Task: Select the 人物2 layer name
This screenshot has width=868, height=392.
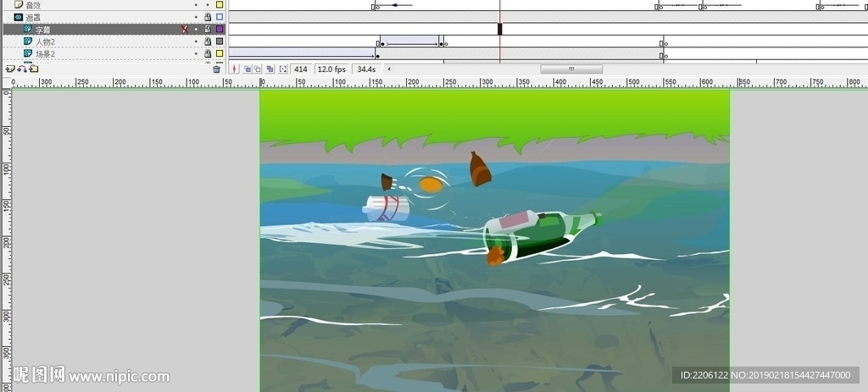Action: 46,42
